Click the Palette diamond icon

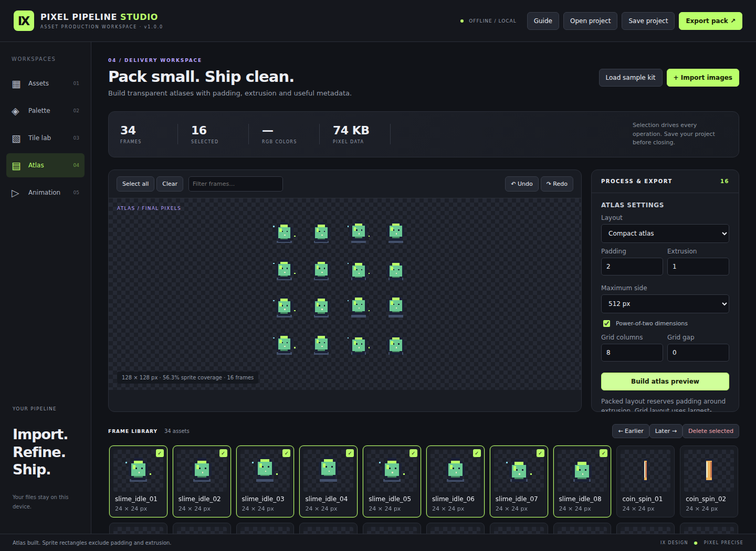tap(16, 111)
